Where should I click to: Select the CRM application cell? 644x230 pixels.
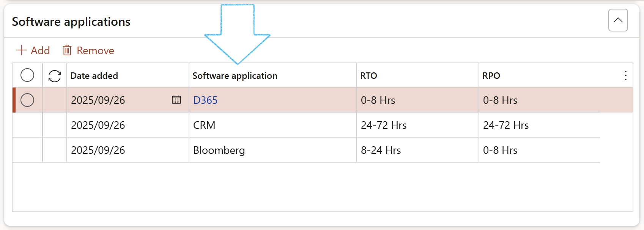(204, 125)
